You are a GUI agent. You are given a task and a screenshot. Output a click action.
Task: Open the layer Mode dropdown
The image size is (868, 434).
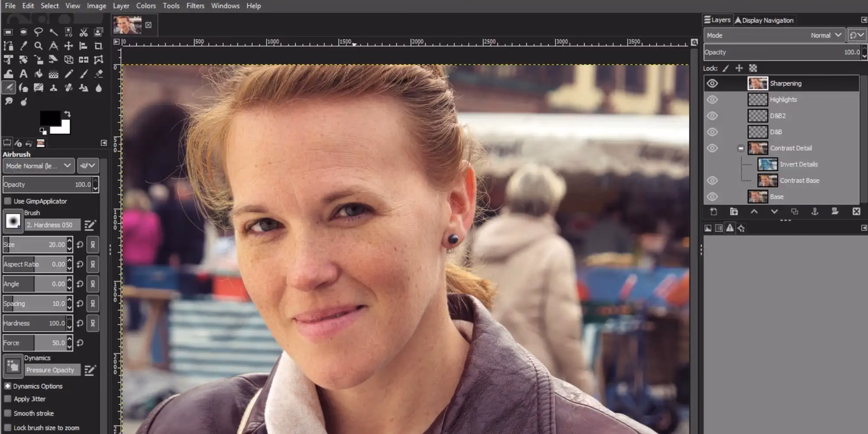tap(774, 35)
